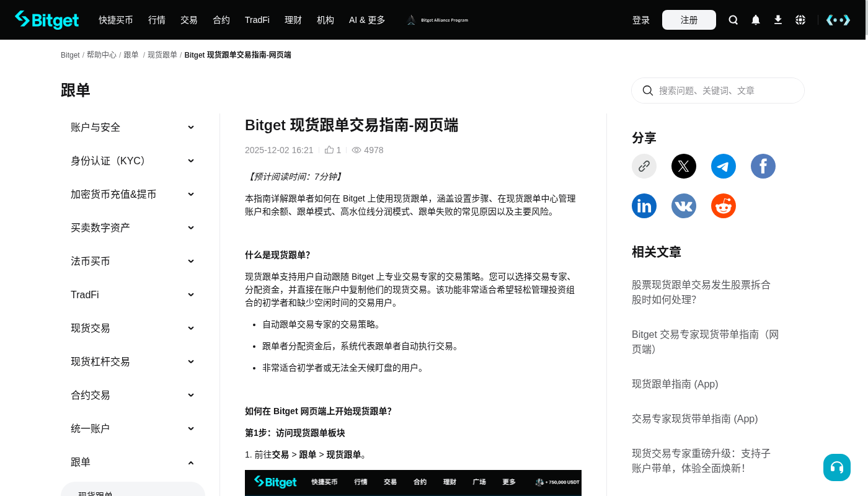Click the embedded Bitget screenshot image
Viewport: 868px width, 496px height.
click(x=413, y=483)
